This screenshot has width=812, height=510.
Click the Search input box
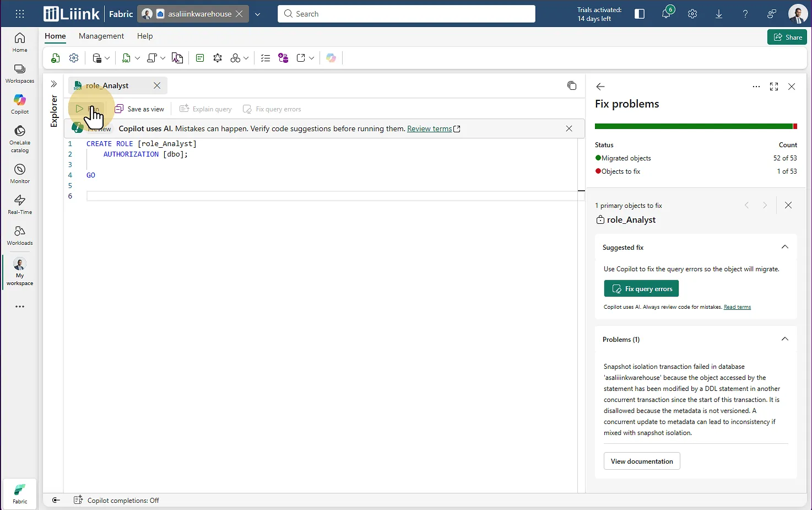407,14
